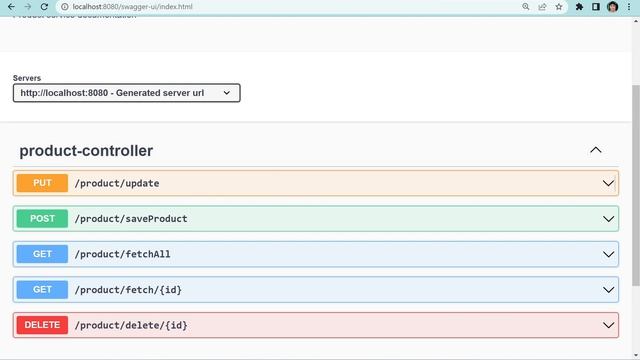
Task: Expand the PUT /product/update chevron
Action: coord(608,183)
